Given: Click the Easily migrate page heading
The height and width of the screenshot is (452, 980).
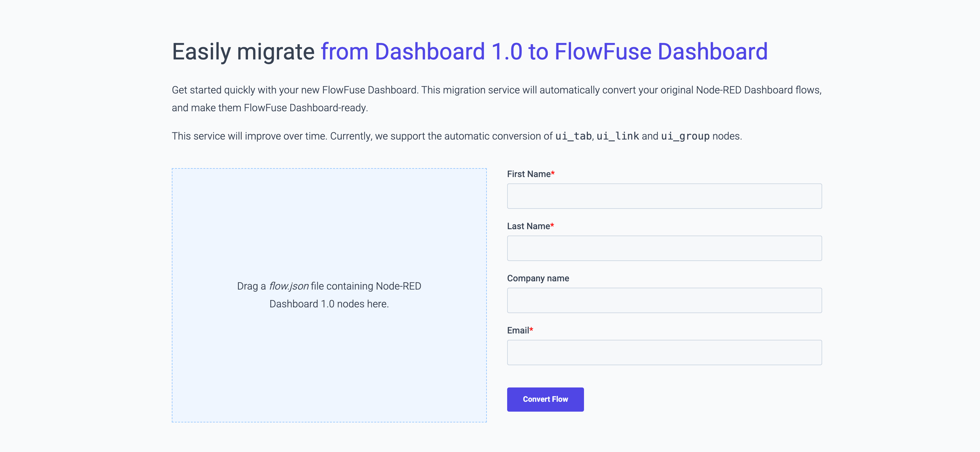Looking at the screenshot, I should 242,52.
